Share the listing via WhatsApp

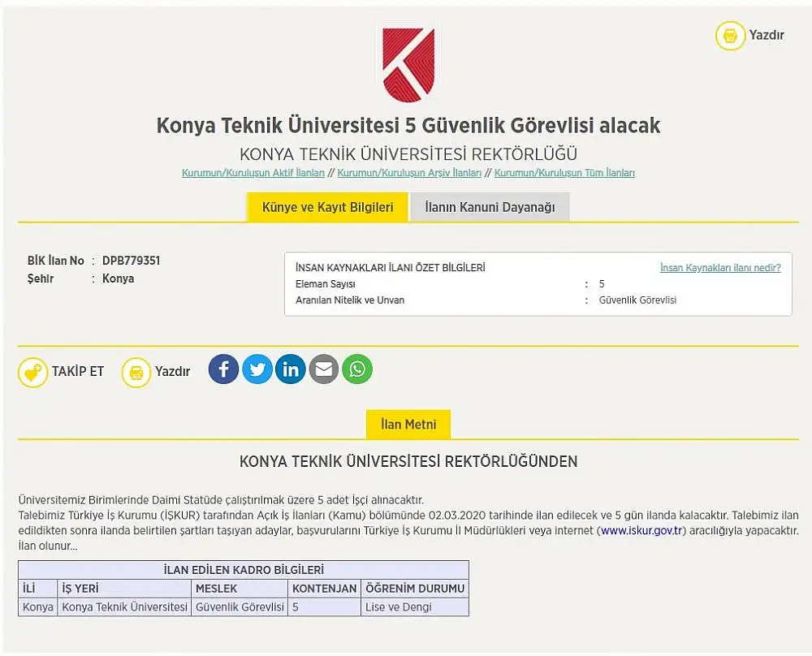pos(357,369)
